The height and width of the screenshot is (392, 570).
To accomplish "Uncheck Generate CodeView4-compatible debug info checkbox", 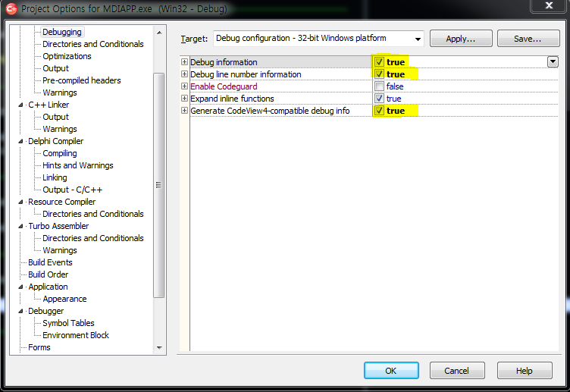I will (379, 111).
